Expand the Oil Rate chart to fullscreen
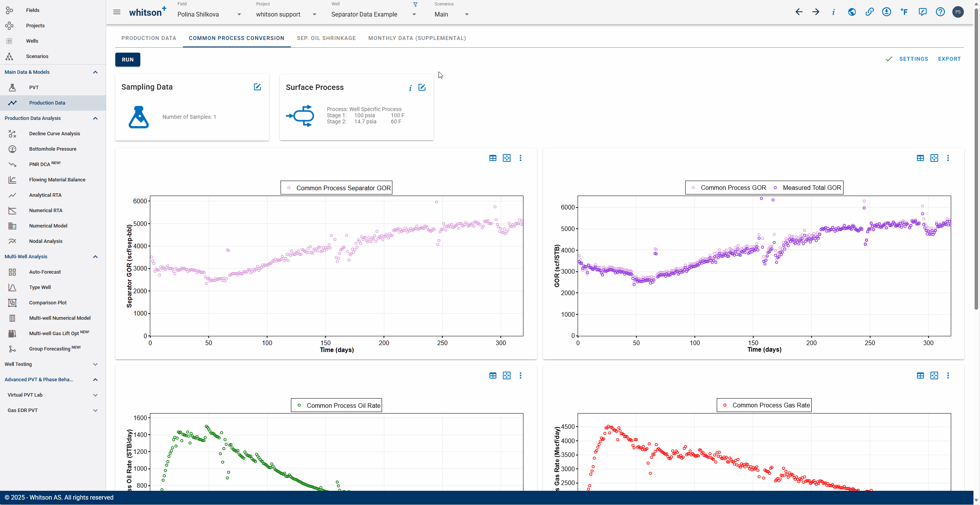980x505 pixels. click(507, 375)
